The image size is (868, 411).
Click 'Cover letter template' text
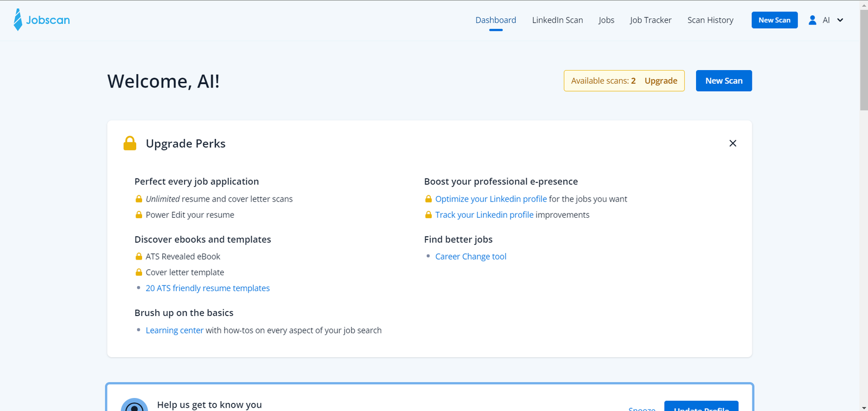185,272
